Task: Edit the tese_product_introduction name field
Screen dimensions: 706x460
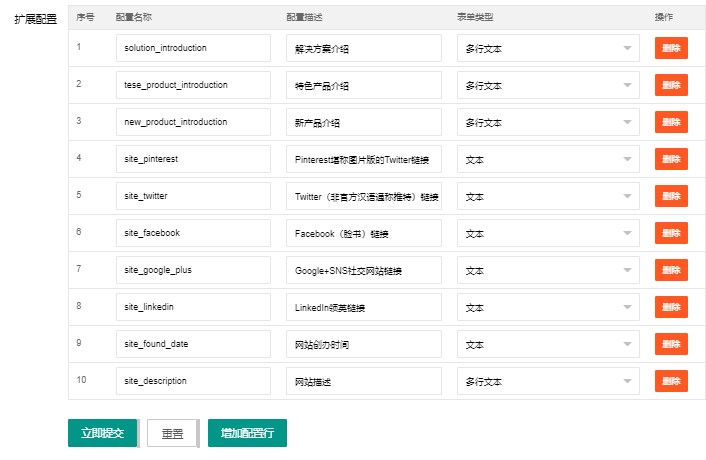Action: (x=193, y=85)
